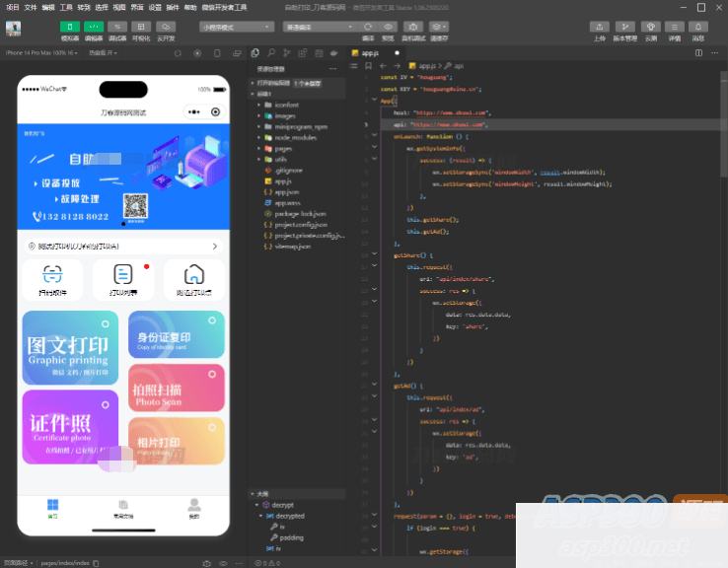The width and height of the screenshot is (728, 568).
Task: Select the app.js editor tab
Action: (x=370, y=53)
